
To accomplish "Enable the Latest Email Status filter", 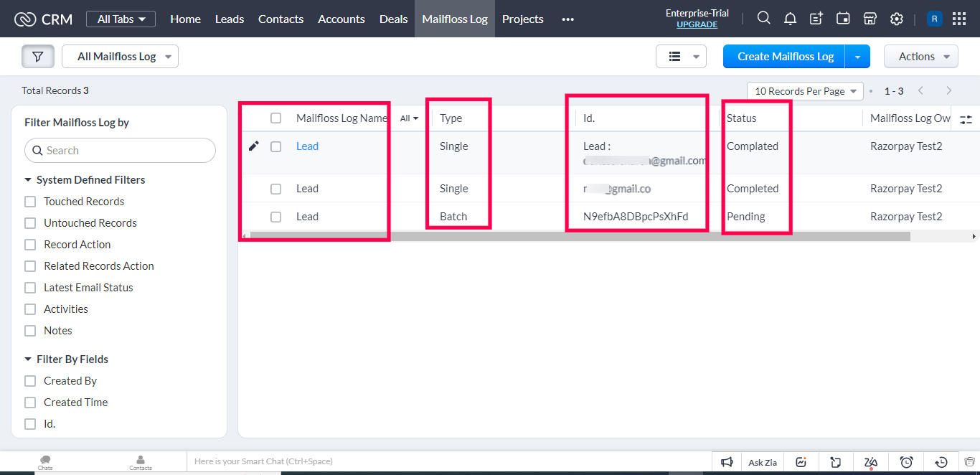I will coord(30,288).
